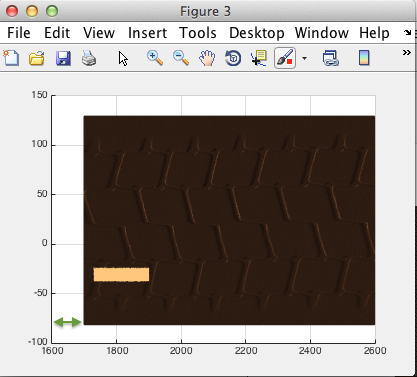
Task: Save the figure with the floppy icon
Action: pos(63,58)
